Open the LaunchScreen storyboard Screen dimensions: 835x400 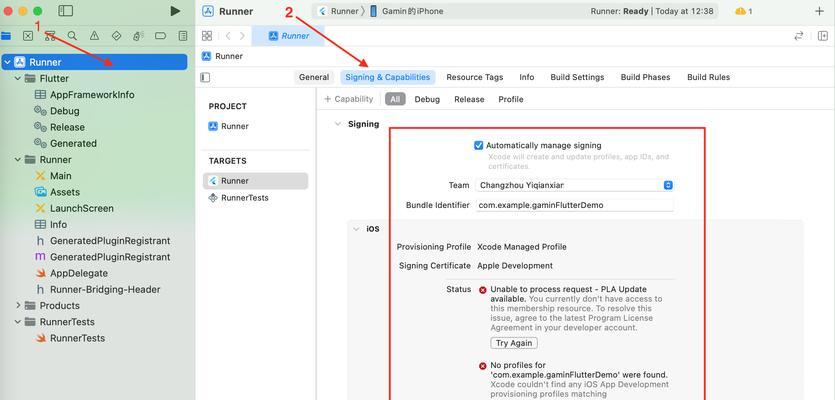click(73, 208)
